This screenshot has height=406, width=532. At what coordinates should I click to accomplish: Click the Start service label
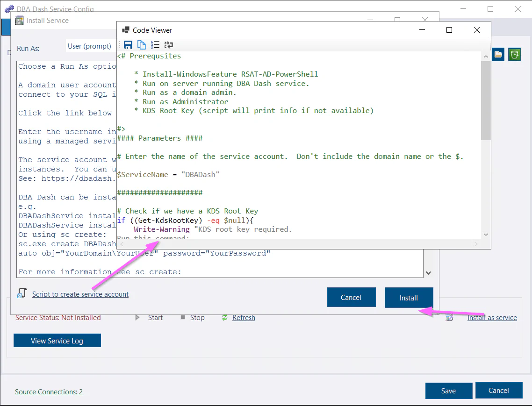pos(155,318)
